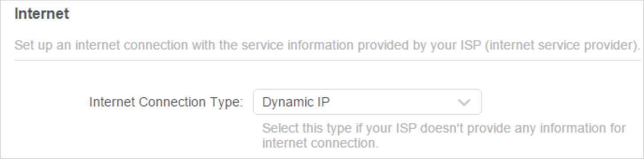
Task: Click the horizontal divider under the description
Action: (328, 60)
